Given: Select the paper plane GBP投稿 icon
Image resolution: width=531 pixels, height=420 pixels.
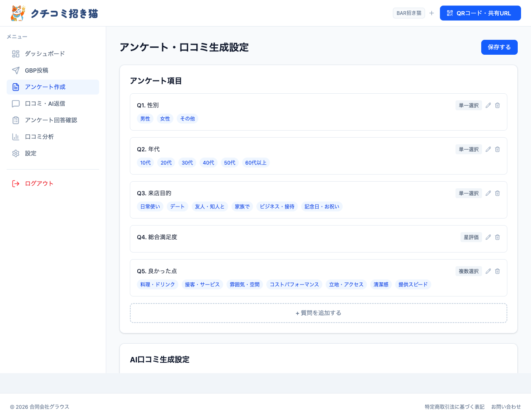Looking at the screenshot, I should [x=15, y=70].
